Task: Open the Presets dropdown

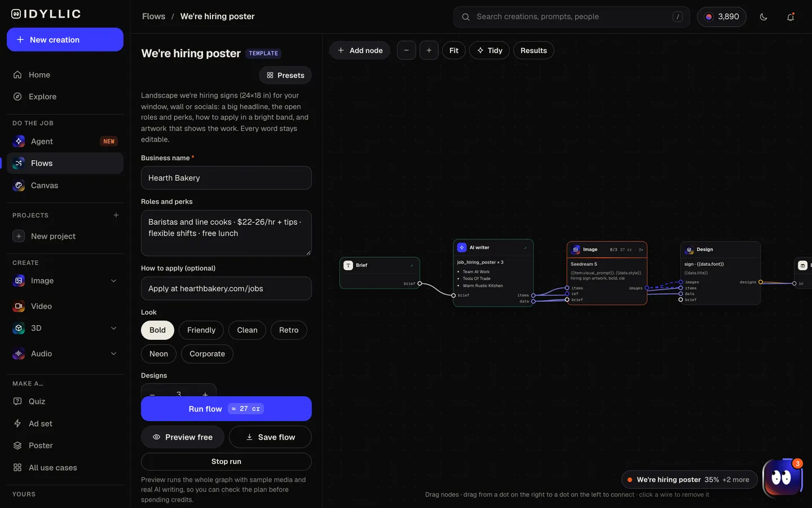Action: 285,75
